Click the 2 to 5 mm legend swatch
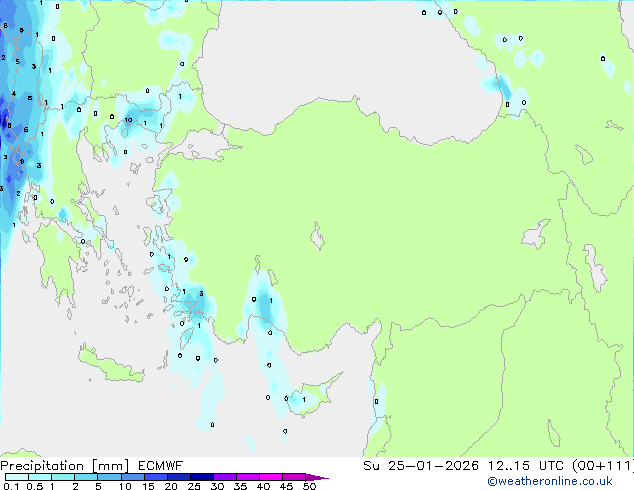Image resolution: width=634 pixels, height=490 pixels. [86, 477]
